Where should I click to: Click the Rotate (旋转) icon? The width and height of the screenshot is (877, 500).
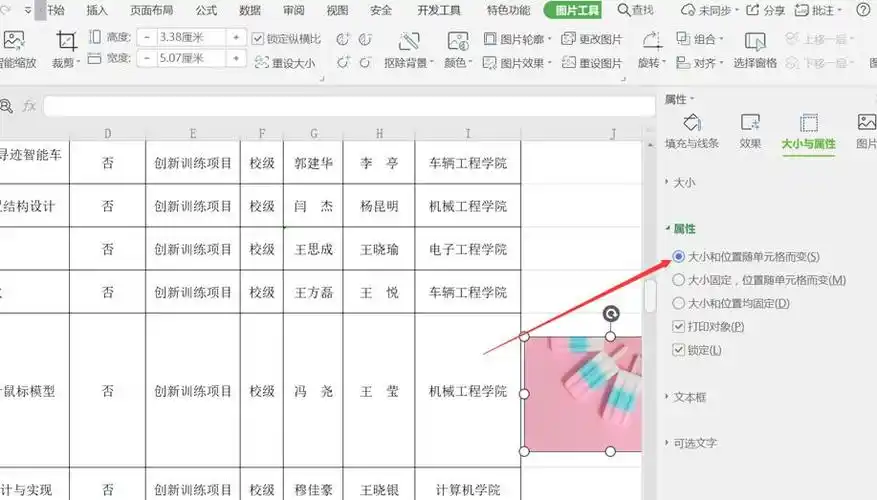click(652, 41)
